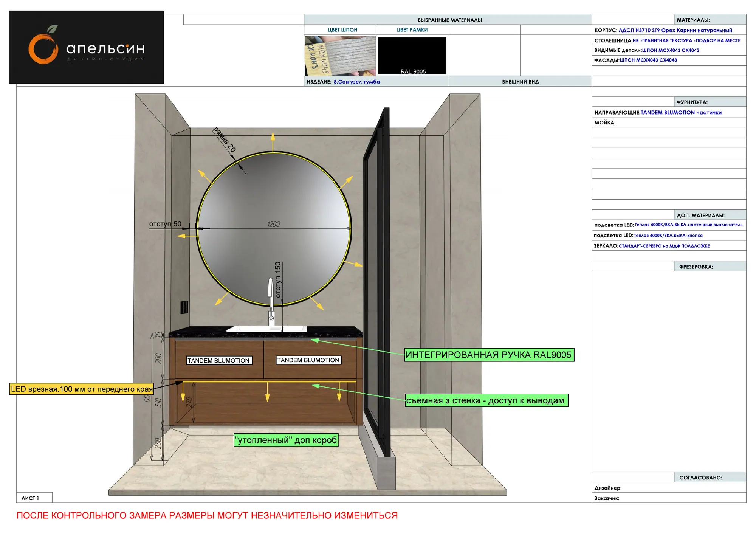Image resolution: width=756 pixels, height=535 pixels.
Task: Click the КОРПУС material text row
Action: (x=669, y=30)
